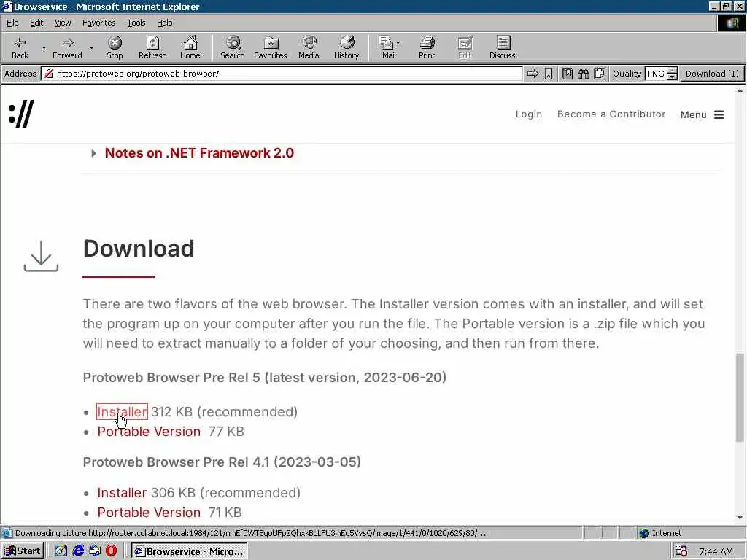Decrease Quality with the stepper down arrow
The image size is (747, 560).
pyautogui.click(x=672, y=77)
